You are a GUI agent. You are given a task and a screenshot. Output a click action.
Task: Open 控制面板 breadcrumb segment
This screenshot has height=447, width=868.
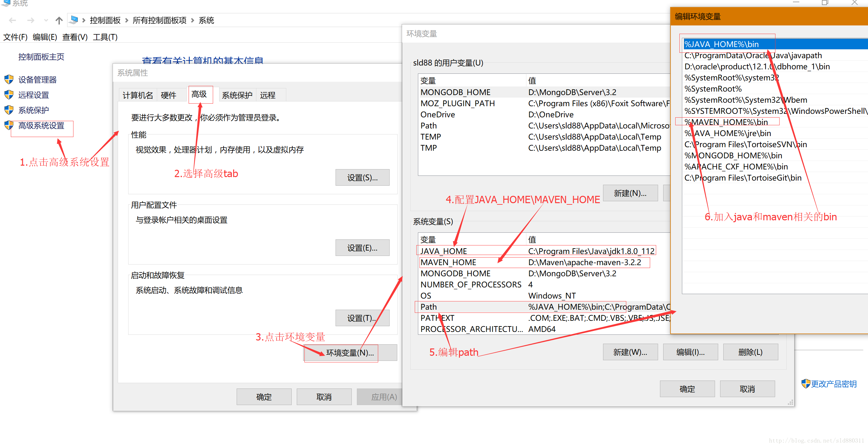click(105, 21)
